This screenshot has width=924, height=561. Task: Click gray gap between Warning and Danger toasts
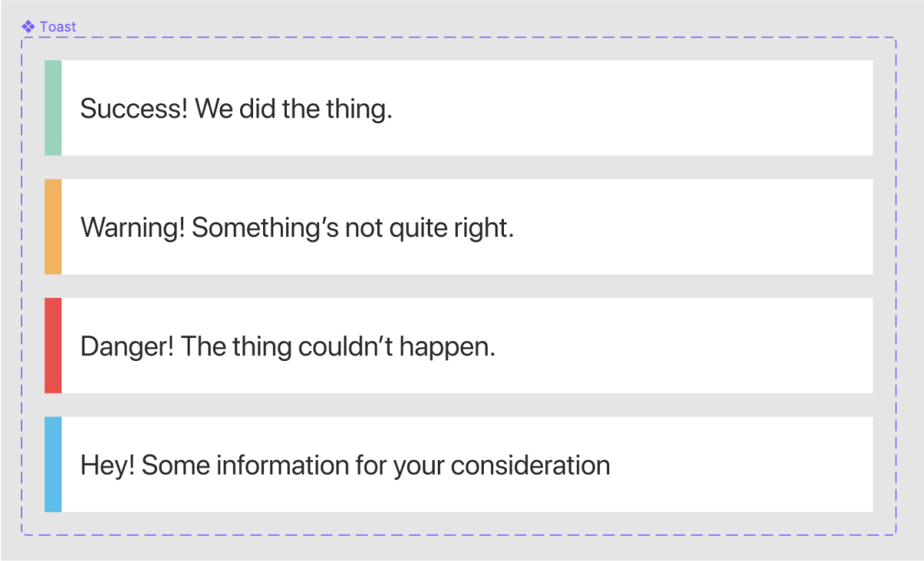pyautogui.click(x=462, y=286)
